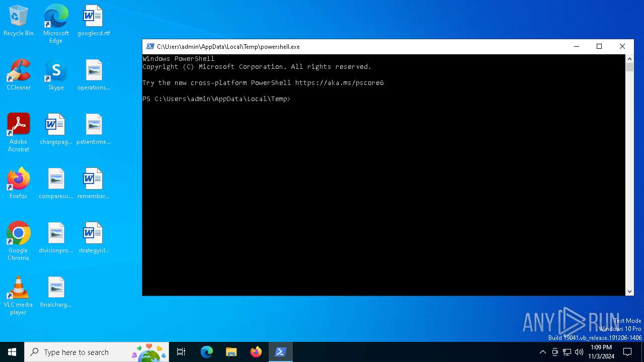Viewport: 644px width, 362px height.
Task: Select the chargepag Word document icon
Action: [56, 130]
